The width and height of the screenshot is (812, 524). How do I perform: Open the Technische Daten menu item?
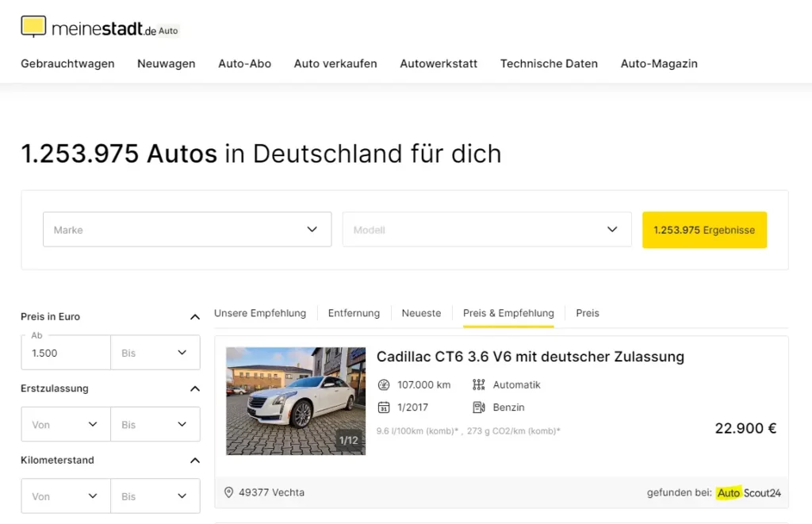[x=549, y=63]
